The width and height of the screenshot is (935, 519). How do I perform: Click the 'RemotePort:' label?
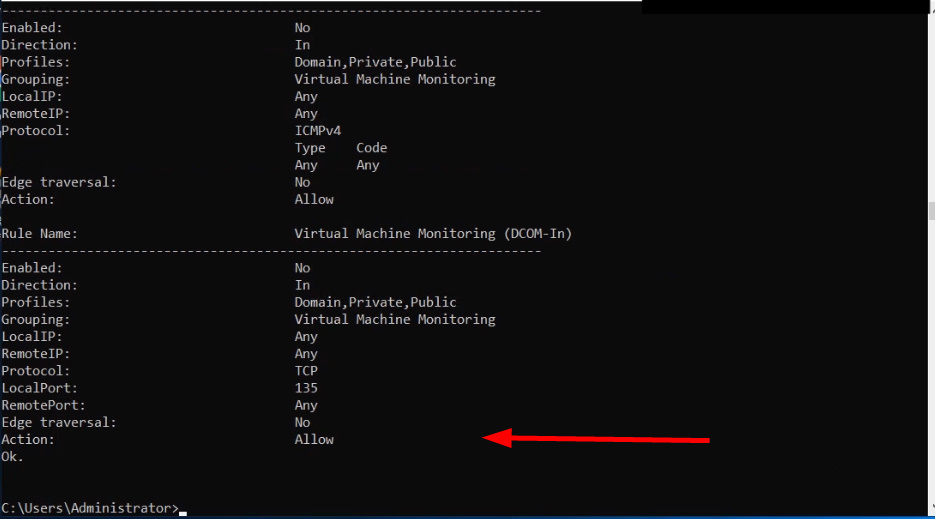(x=43, y=406)
